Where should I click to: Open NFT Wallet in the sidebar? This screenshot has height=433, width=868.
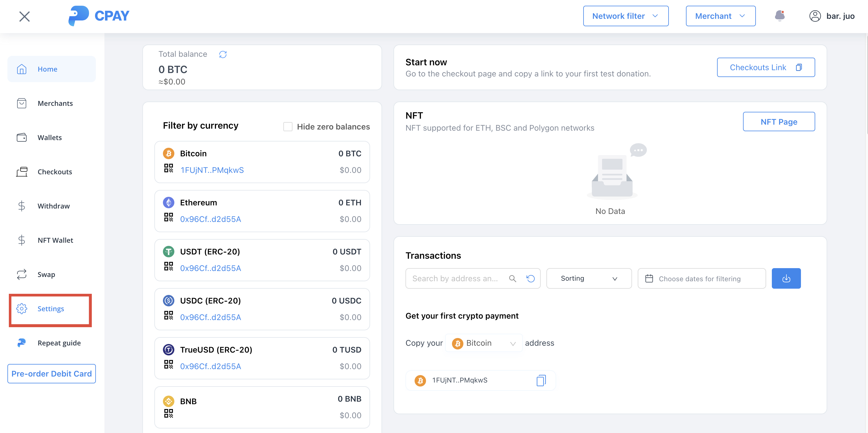click(x=52, y=240)
